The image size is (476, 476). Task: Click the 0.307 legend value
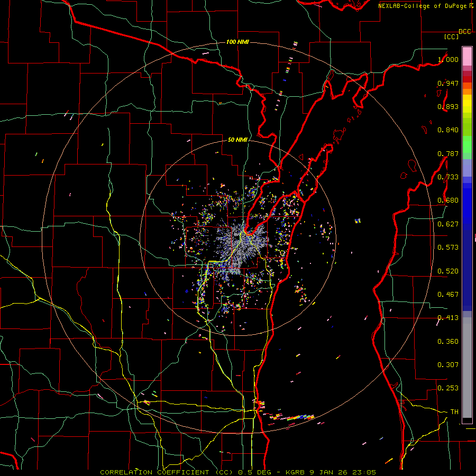(x=448, y=365)
